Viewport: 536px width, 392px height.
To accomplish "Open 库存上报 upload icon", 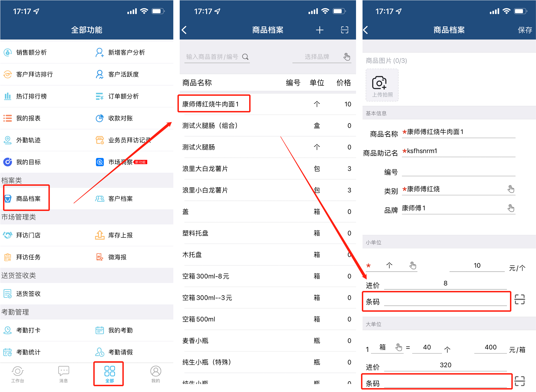I will tap(99, 235).
